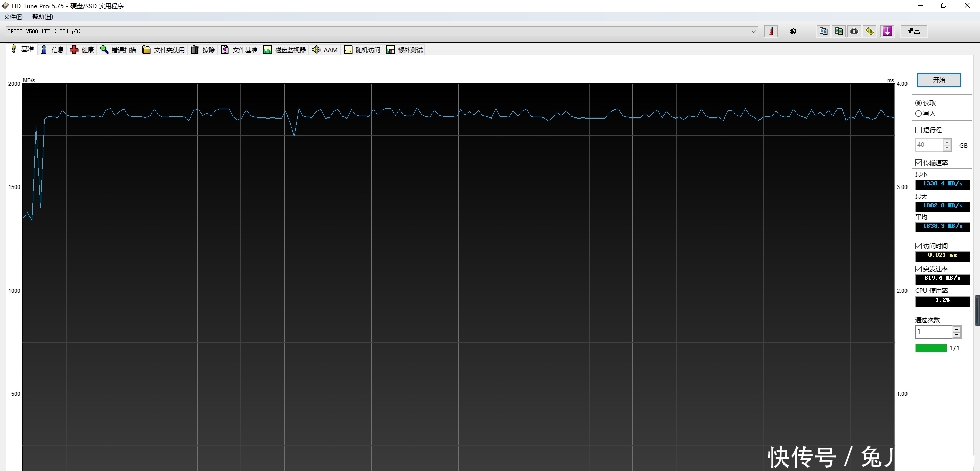Copy screenshot to clipboard icon

click(x=839, y=31)
